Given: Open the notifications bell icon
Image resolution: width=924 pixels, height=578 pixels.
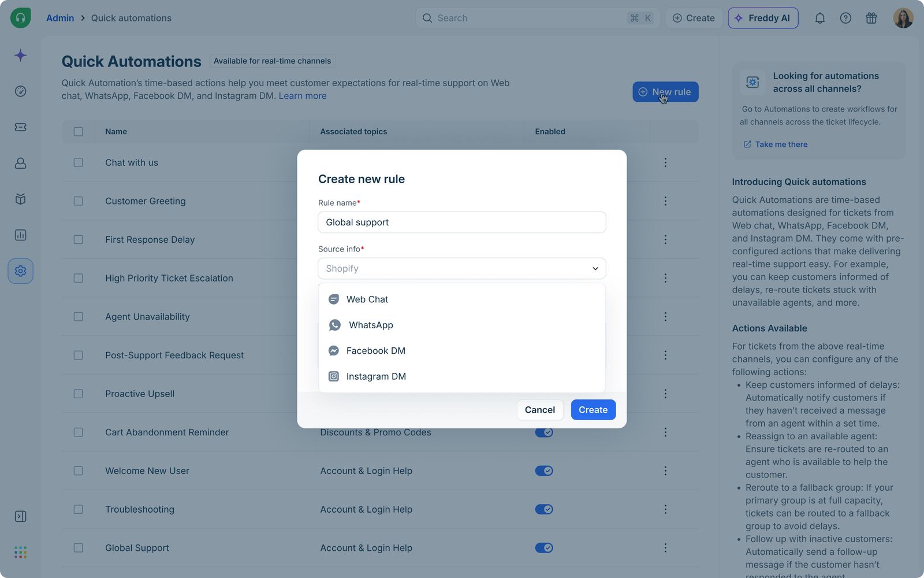Looking at the screenshot, I should pyautogui.click(x=819, y=18).
